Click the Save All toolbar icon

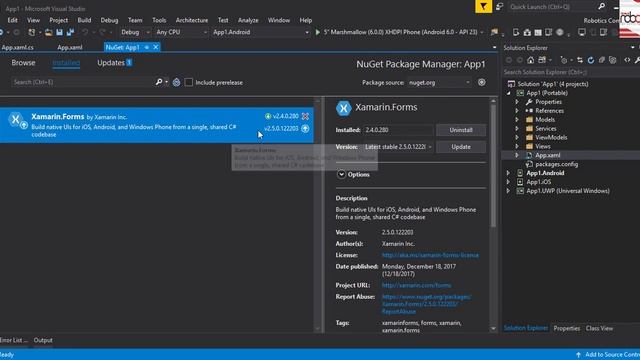[70, 32]
